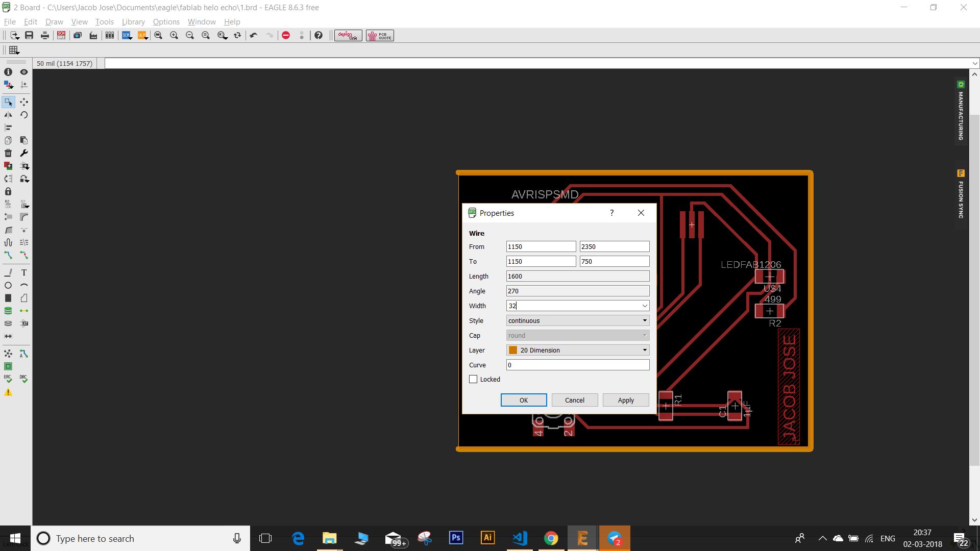The height and width of the screenshot is (551, 980).
Task: Click the red Stop command icon
Action: tap(286, 35)
